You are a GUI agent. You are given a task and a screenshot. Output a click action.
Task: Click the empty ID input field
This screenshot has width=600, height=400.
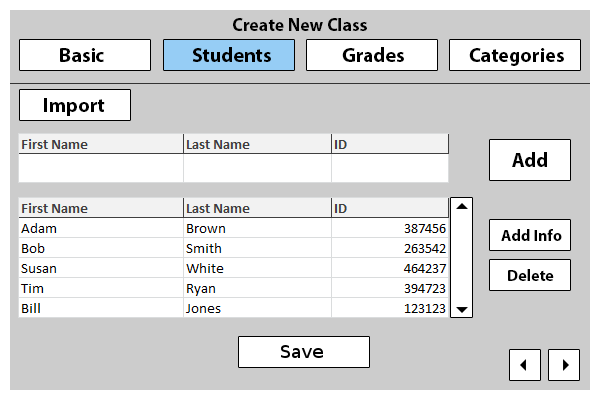(389, 168)
